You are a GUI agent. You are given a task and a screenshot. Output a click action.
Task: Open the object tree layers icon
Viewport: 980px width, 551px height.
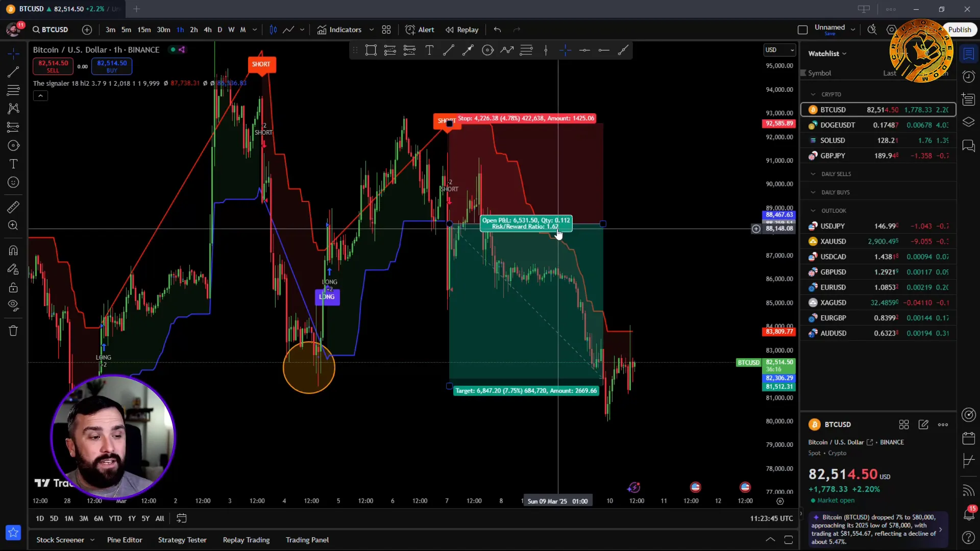pos(968,122)
